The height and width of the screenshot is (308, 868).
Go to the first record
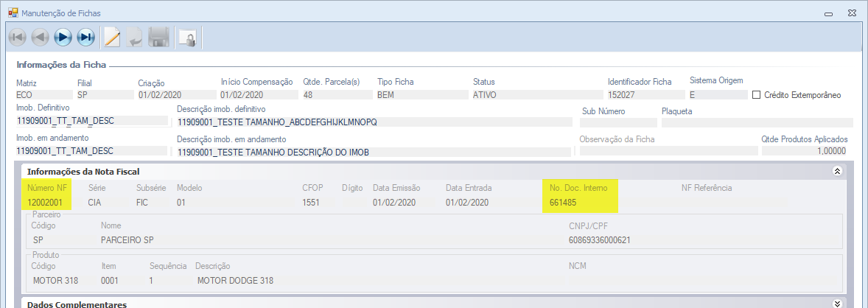click(17, 37)
